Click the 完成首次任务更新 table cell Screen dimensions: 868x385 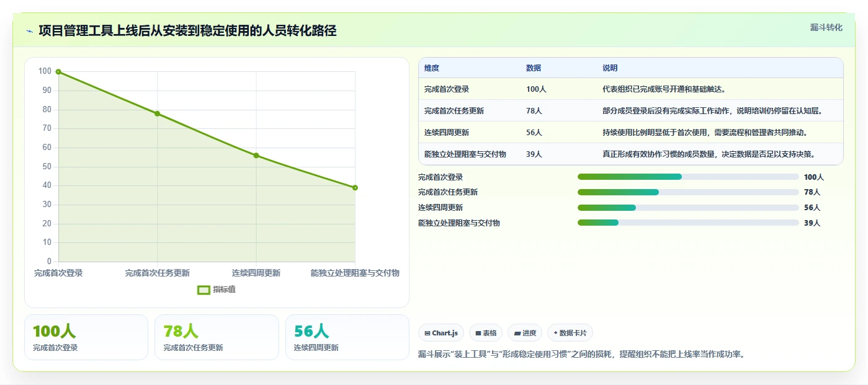470,111
